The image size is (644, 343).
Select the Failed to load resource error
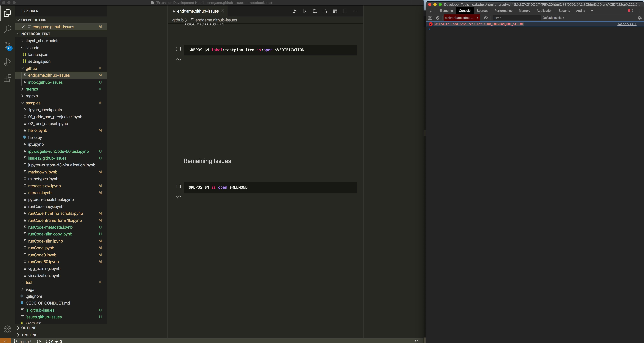(478, 24)
